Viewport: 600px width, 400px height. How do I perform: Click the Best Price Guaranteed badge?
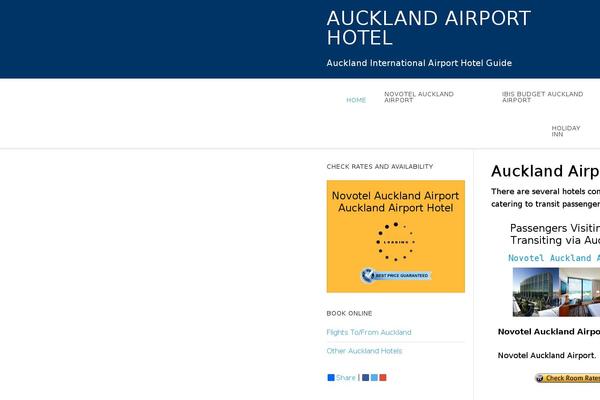click(395, 275)
